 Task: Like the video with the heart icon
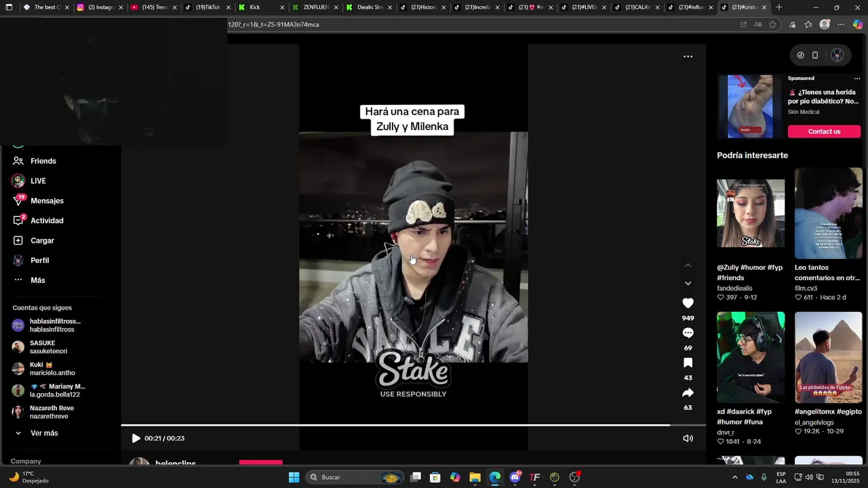688,303
